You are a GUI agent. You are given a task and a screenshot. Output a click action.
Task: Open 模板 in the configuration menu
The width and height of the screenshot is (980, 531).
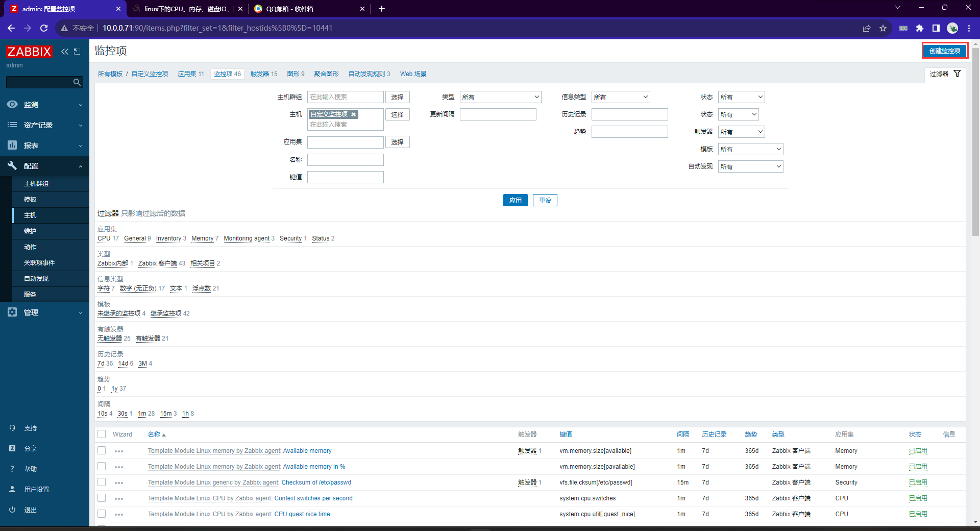(x=30, y=200)
